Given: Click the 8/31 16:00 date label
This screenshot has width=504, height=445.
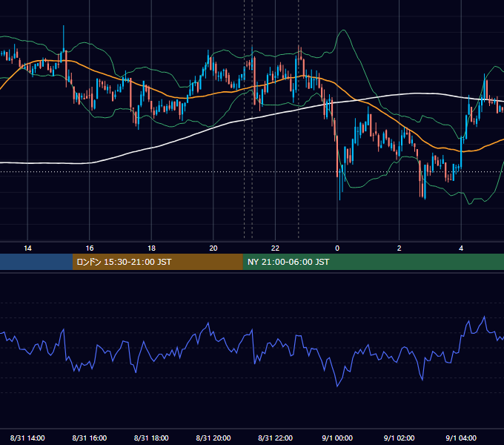Looking at the screenshot, I should pyautogui.click(x=90, y=438).
